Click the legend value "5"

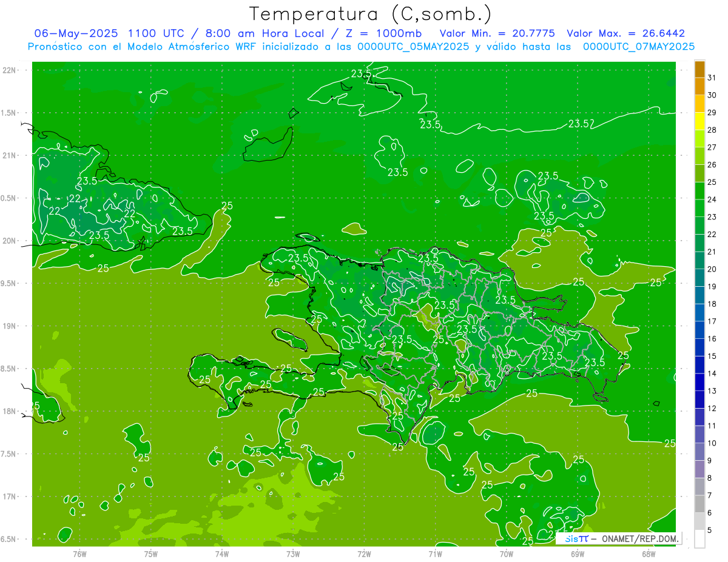710,530
